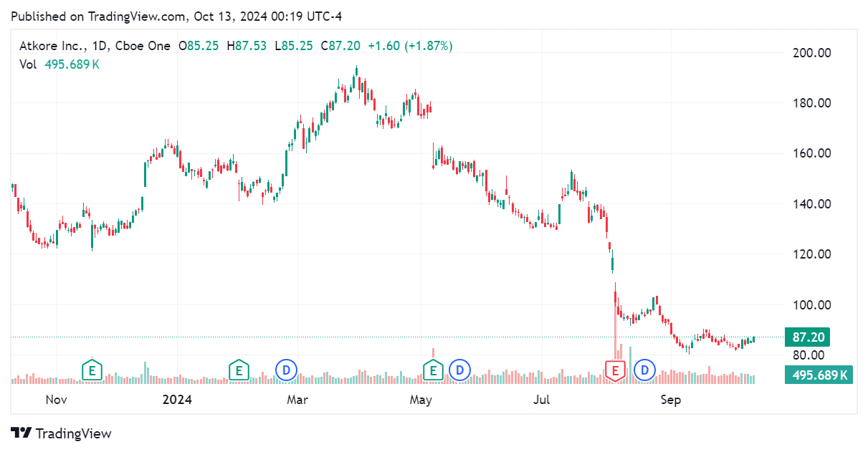Viewport: 868px width, 452px height.
Task: Click the dividend D marker near March
Action: (x=285, y=370)
